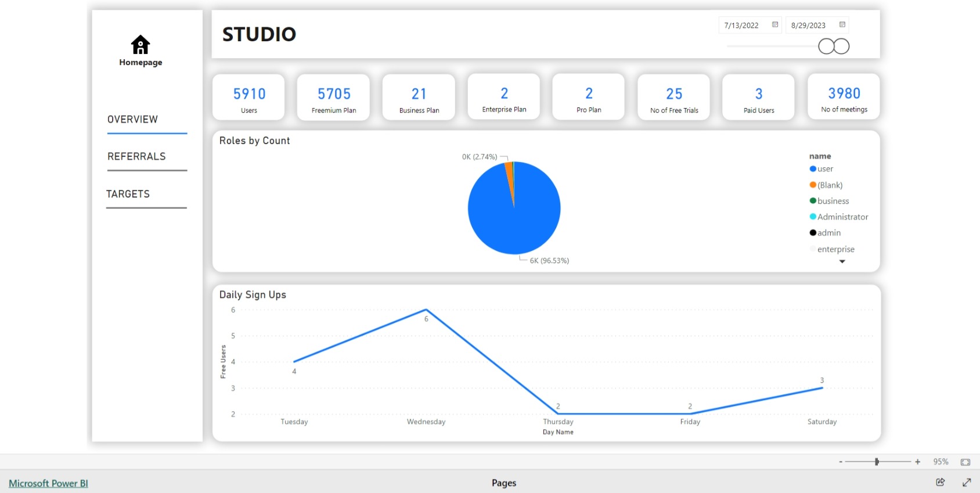Click the Wednesday data point valued 6

426,310
